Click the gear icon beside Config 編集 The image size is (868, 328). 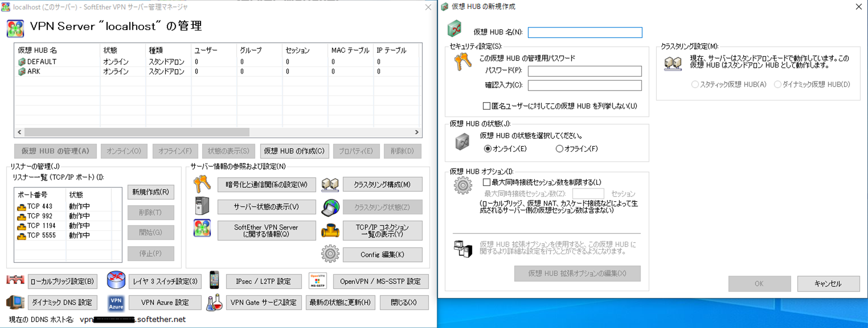(330, 254)
